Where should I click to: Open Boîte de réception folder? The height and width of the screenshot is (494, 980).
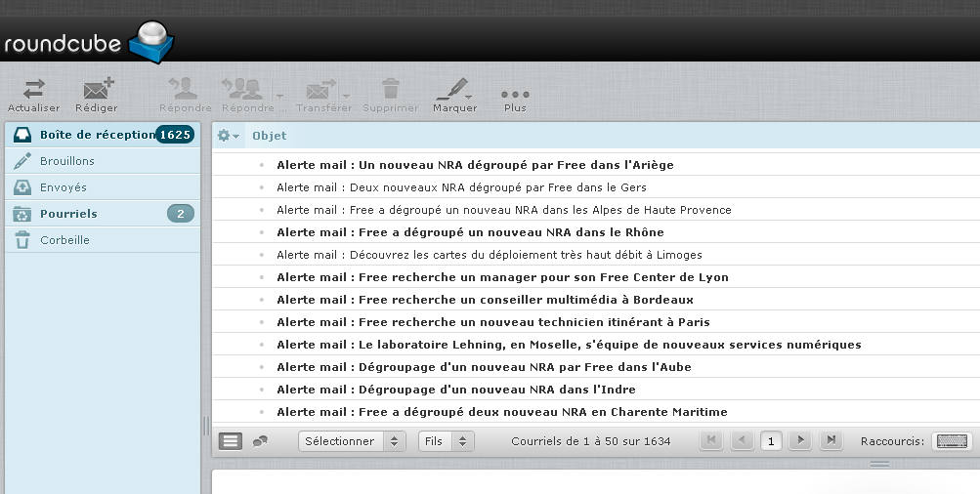pyautogui.click(x=103, y=135)
